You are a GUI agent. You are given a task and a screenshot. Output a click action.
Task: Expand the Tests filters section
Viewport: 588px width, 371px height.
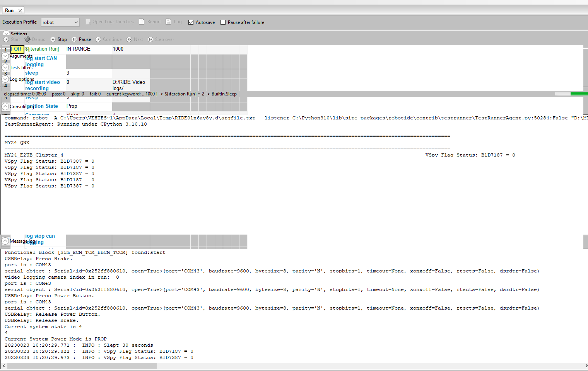5,67
